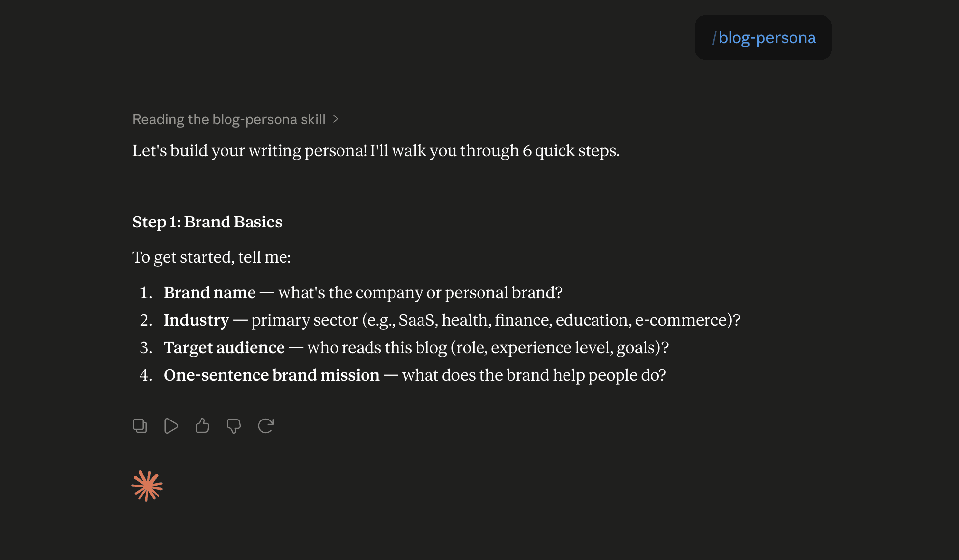959x560 pixels.
Task: Click the horizontal divider under the intro
Action: point(478,186)
